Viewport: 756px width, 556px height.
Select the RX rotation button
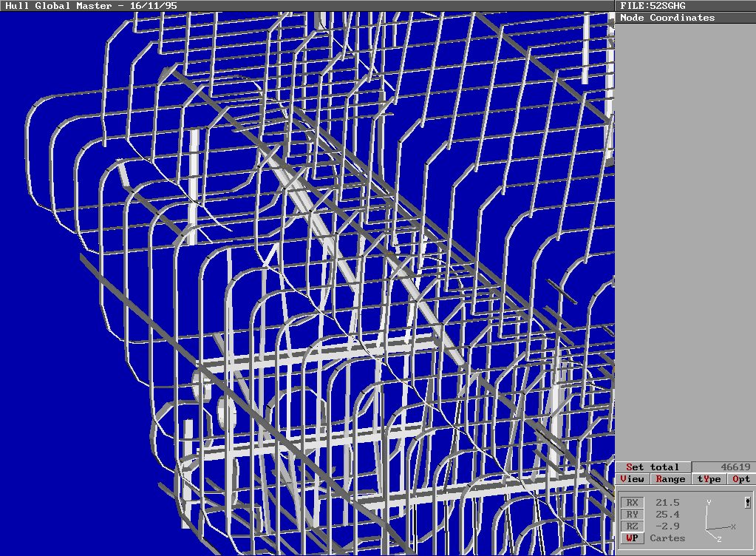[x=632, y=502]
